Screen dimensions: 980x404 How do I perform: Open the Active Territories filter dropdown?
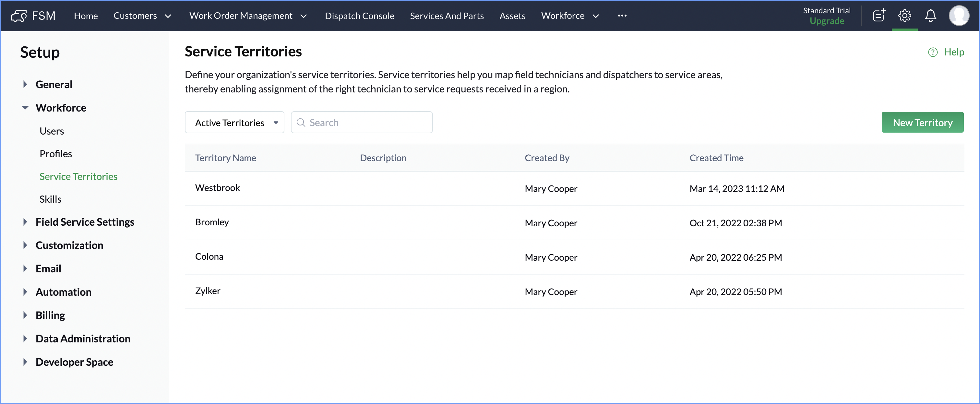(234, 123)
